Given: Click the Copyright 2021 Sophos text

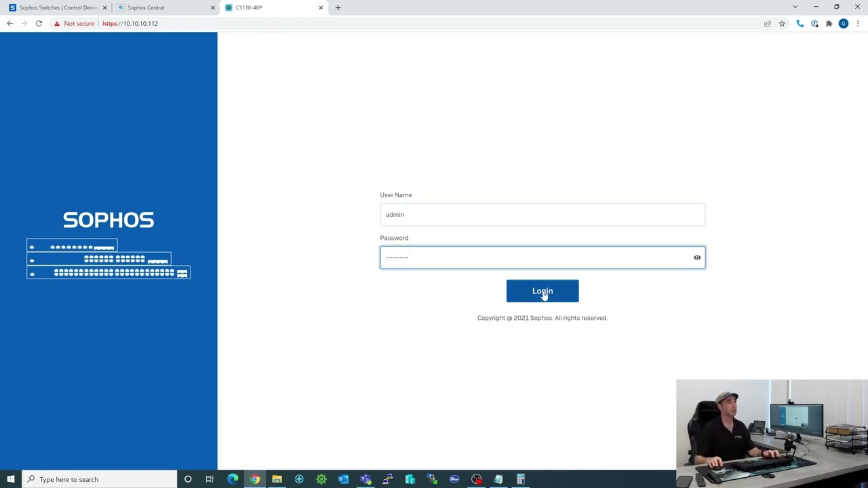Looking at the screenshot, I should (542, 318).
